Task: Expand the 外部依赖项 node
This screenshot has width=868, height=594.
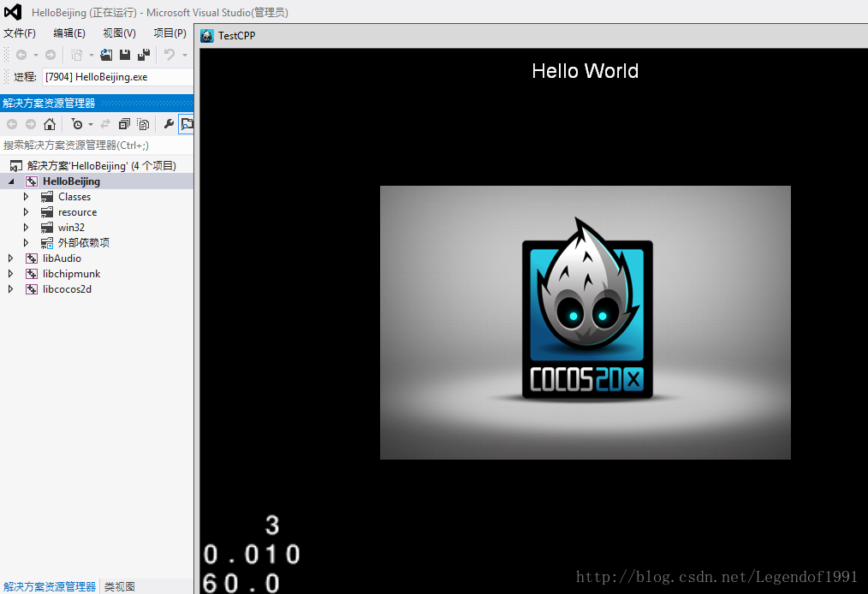Action: click(x=26, y=242)
